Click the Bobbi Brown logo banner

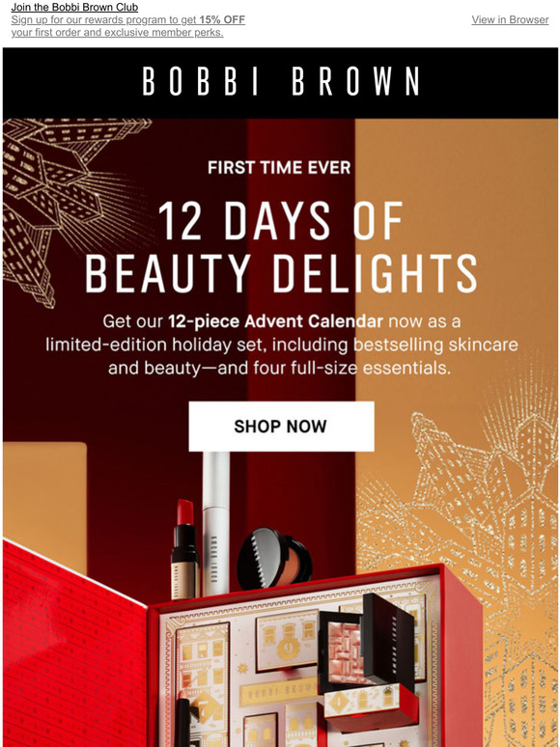click(280, 82)
